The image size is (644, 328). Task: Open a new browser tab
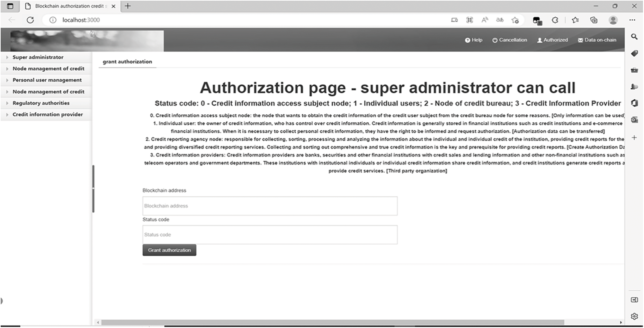tap(127, 6)
